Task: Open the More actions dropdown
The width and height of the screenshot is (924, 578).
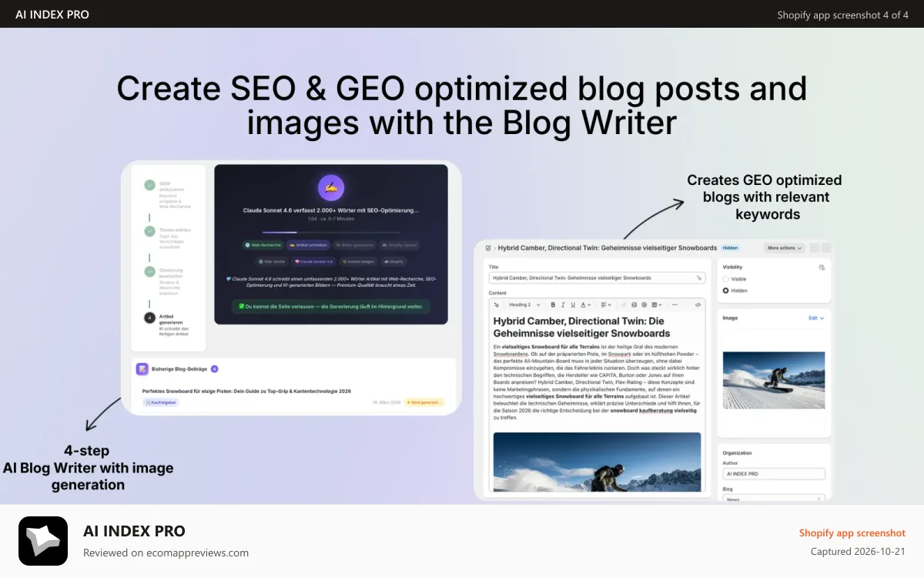Action: point(785,248)
